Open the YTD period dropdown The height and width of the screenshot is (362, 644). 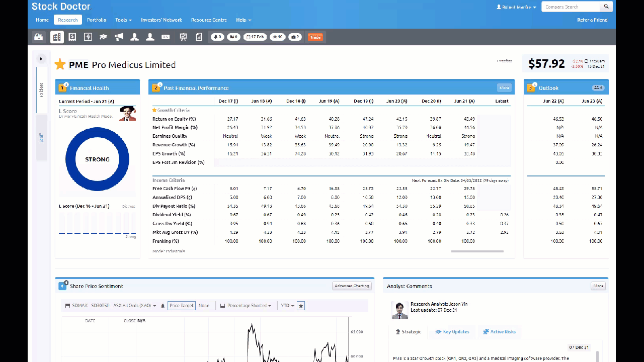click(x=287, y=306)
